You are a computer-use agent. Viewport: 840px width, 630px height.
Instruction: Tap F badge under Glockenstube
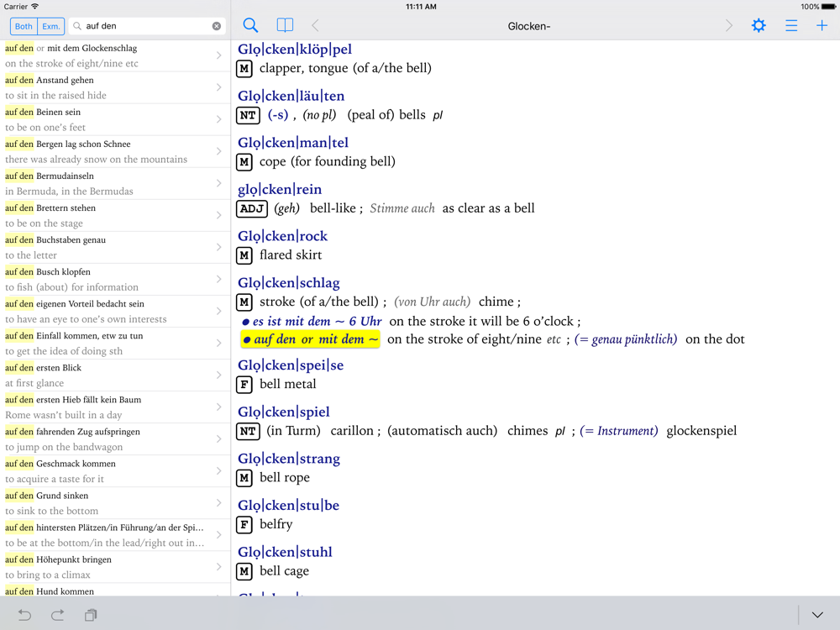point(244,524)
